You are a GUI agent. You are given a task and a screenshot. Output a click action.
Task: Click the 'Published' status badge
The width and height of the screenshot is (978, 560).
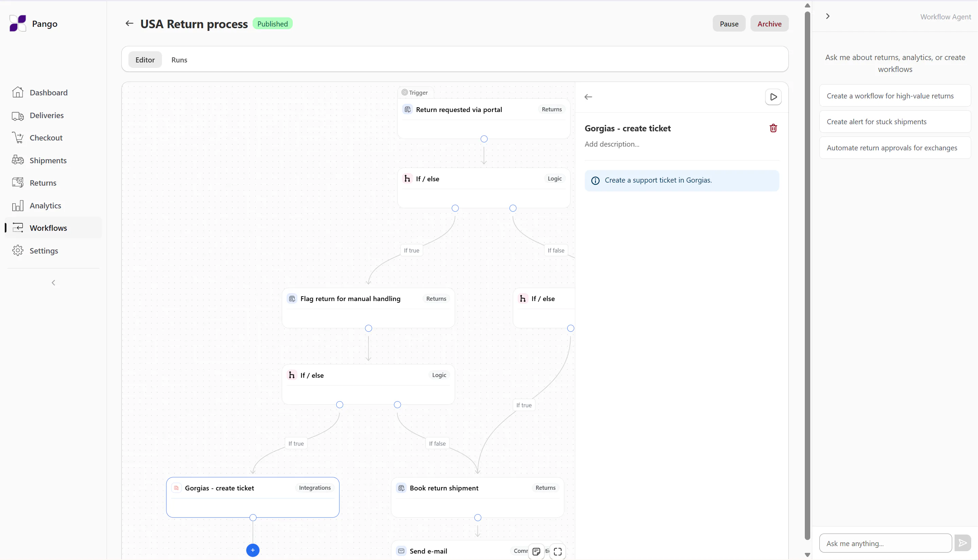pos(272,23)
